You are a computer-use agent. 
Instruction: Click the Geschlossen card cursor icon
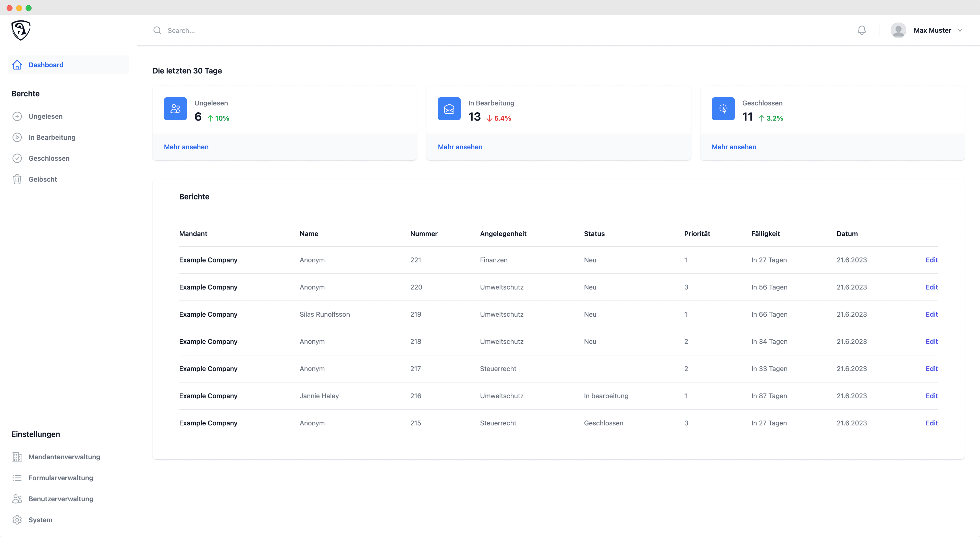pyautogui.click(x=723, y=109)
